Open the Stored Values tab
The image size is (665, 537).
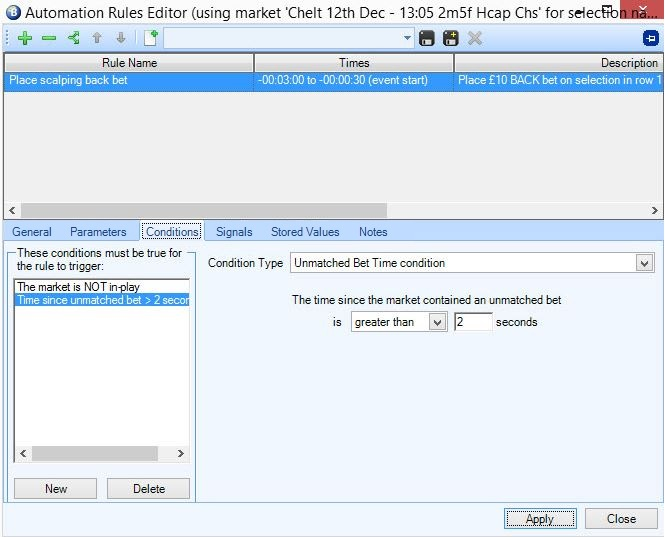(x=305, y=232)
